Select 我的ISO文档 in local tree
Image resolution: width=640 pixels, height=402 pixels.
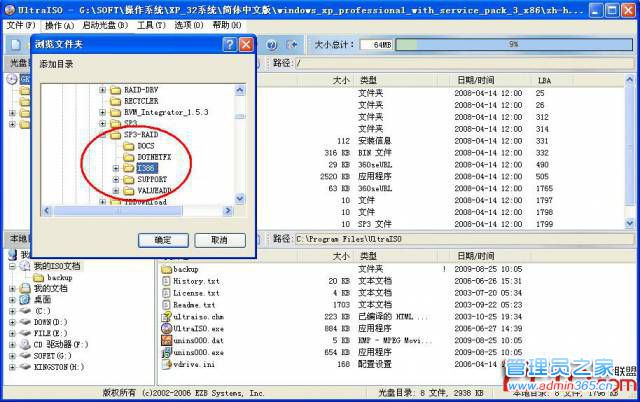[x=57, y=266]
